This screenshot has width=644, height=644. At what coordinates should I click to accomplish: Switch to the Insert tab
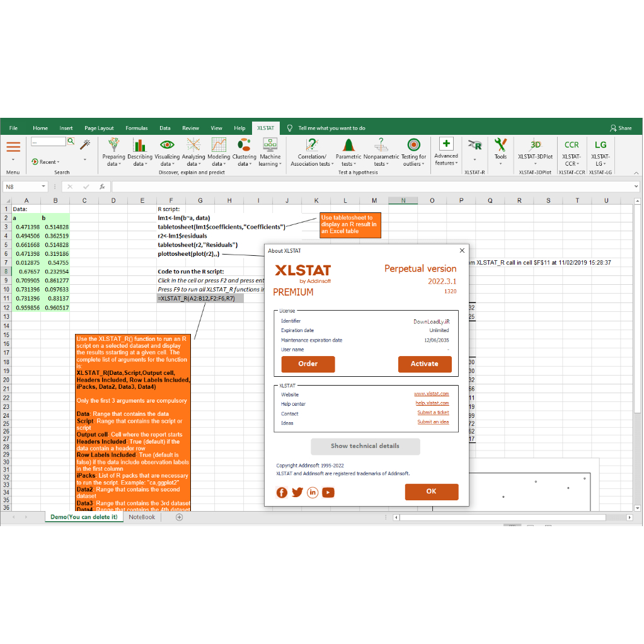point(66,128)
